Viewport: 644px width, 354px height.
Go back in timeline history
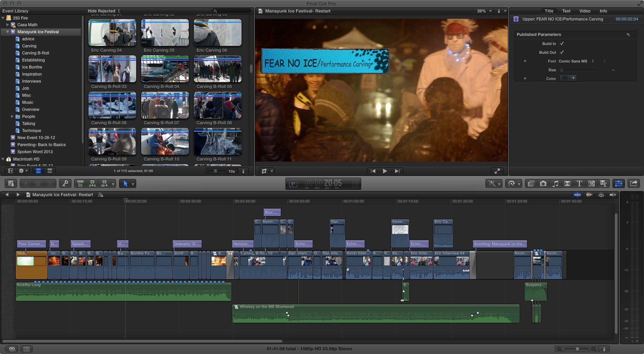pyautogui.click(x=7, y=194)
